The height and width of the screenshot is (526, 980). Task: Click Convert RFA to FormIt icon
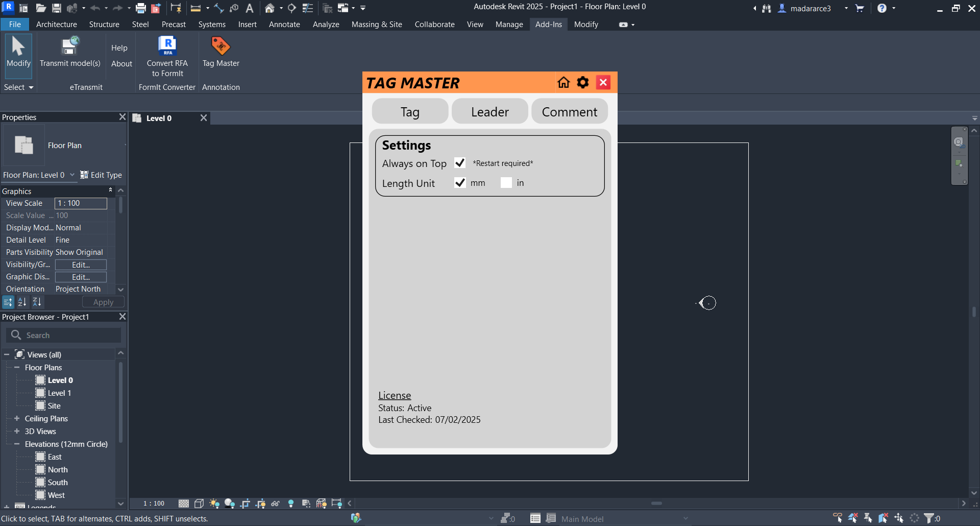[x=167, y=46]
